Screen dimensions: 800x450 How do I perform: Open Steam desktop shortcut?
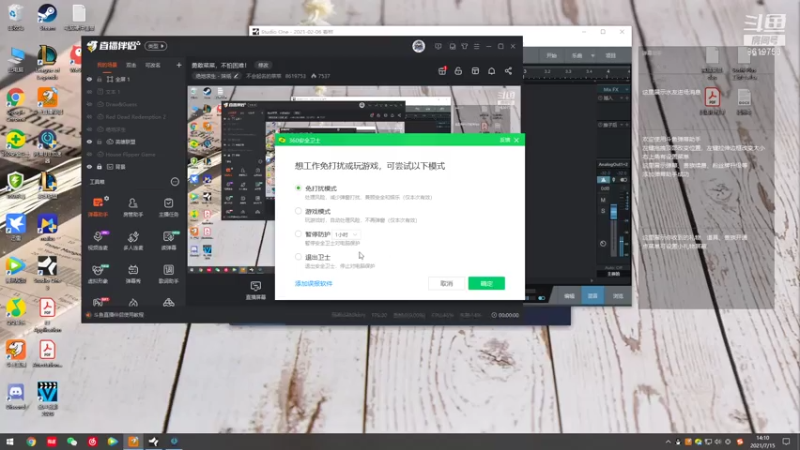pyautogui.click(x=47, y=17)
